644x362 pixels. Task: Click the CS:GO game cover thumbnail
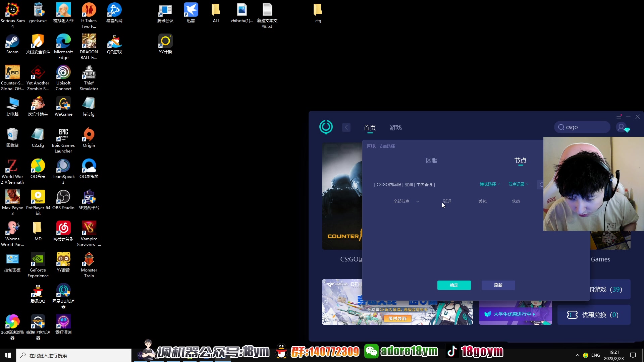342,196
